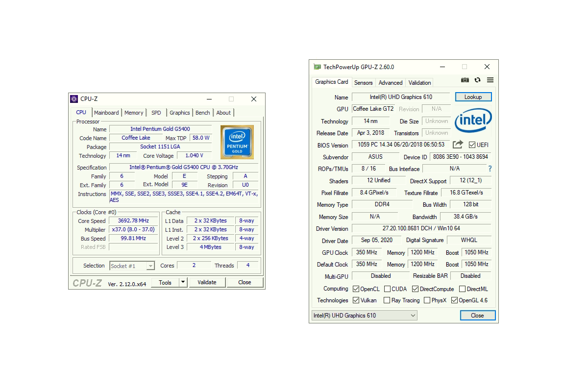Open the Tools dropdown arrow in CPU-Z
Image resolution: width=588 pixels, height=392 pixels.
tap(183, 282)
